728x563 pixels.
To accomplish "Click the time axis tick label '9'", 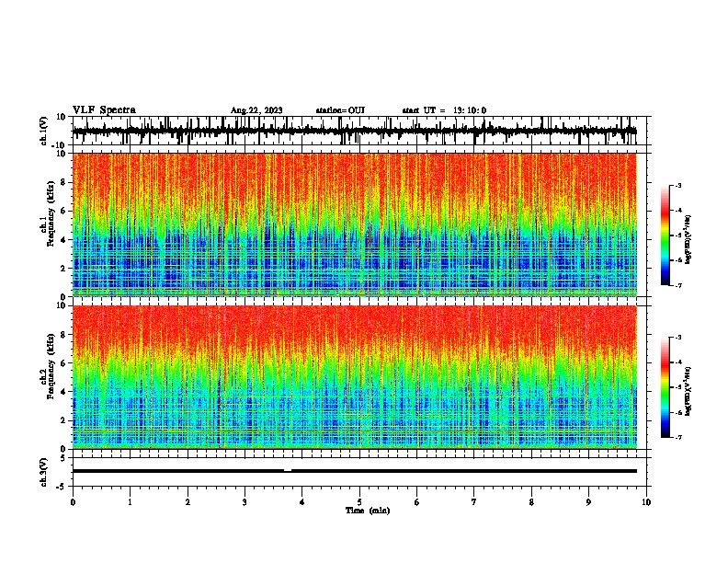I will (588, 502).
